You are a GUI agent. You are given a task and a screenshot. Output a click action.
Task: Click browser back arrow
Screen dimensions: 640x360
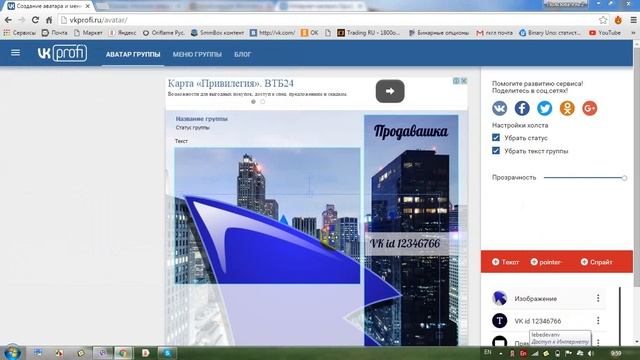pyautogui.click(x=8, y=20)
